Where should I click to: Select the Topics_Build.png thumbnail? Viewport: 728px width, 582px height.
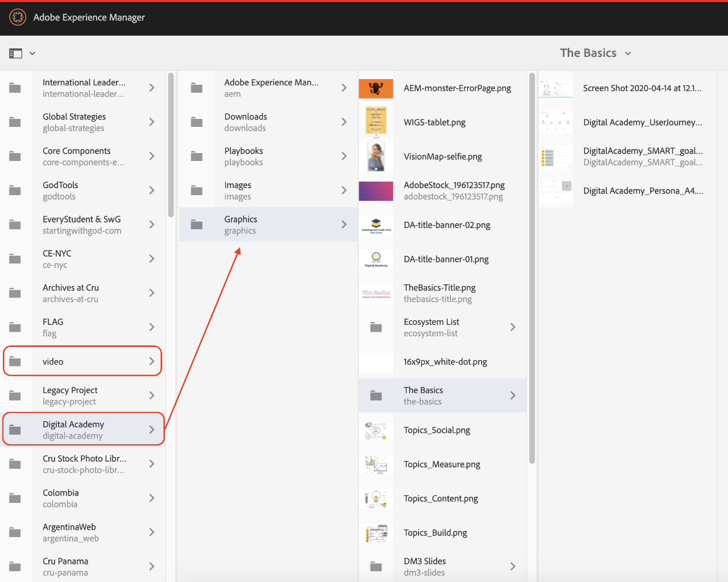coord(376,533)
